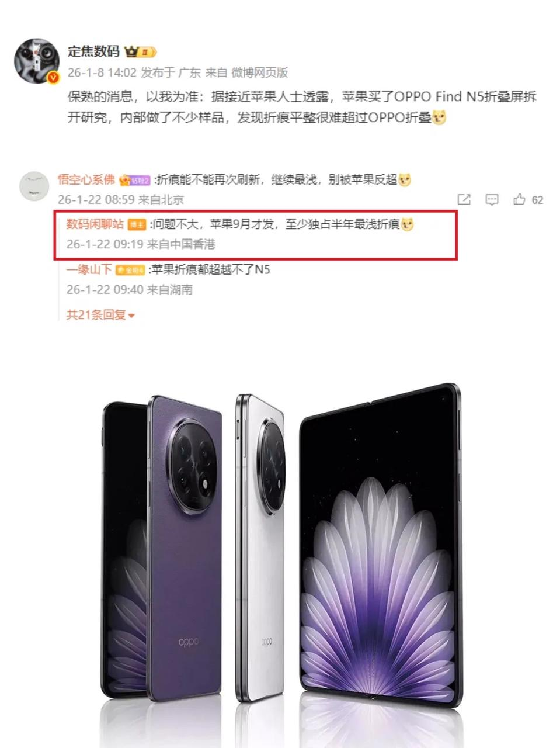This screenshot has width=560, height=748.
Task: Like the comment with the thumbs-up icon
Action: (519, 199)
